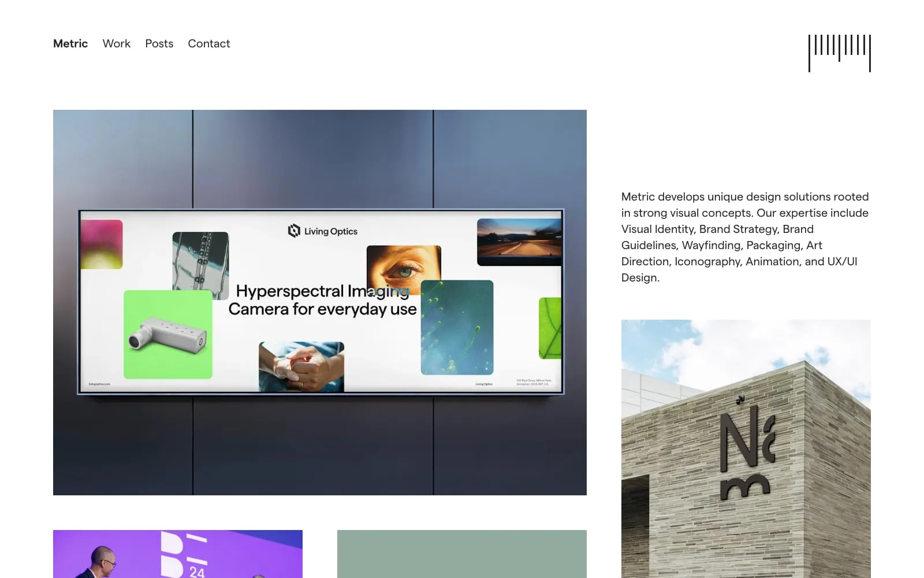This screenshot has width=924, height=578.
Task: Open the purple conference stage project
Action: 178,554
